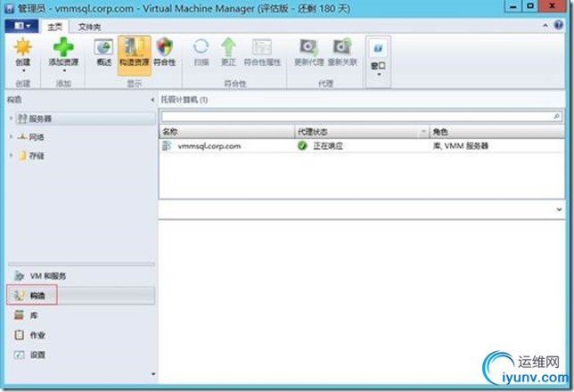574x392 pixels.
Task: Click the Add Resources (添加资源) green plus icon
Action: click(x=63, y=47)
